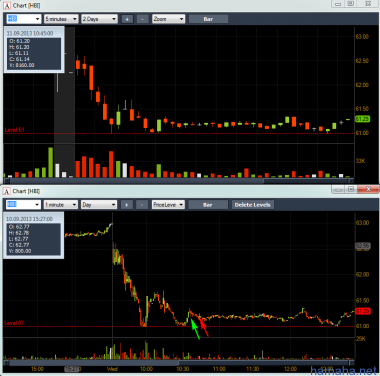Click the minus zoom button in top chart
Viewport: 380px width, 376px height.
142,19
